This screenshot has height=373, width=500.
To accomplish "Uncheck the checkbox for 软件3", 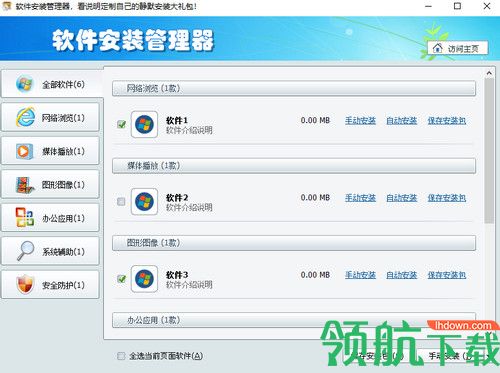I will pyautogui.click(x=121, y=279).
